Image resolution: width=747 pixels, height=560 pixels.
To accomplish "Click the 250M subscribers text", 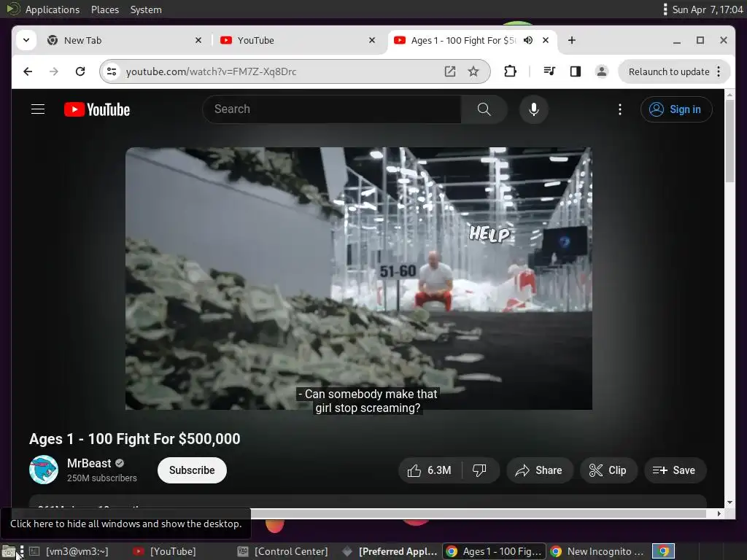I will point(102,478).
